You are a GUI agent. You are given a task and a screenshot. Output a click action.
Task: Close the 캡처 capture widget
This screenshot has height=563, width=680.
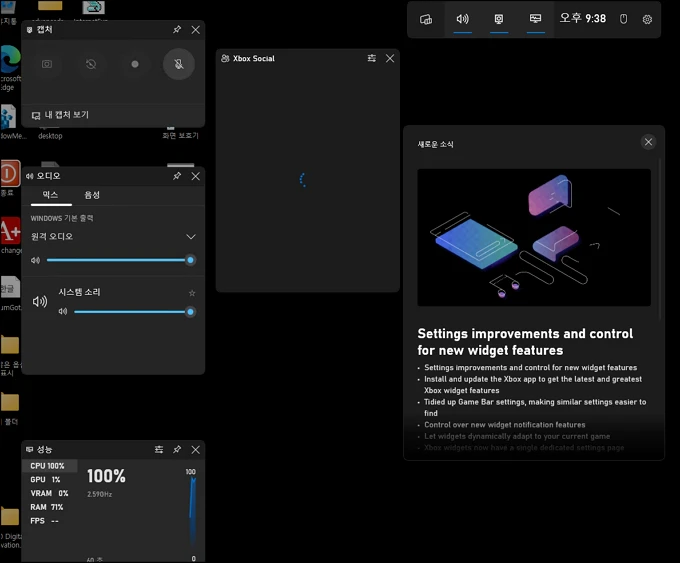196,29
